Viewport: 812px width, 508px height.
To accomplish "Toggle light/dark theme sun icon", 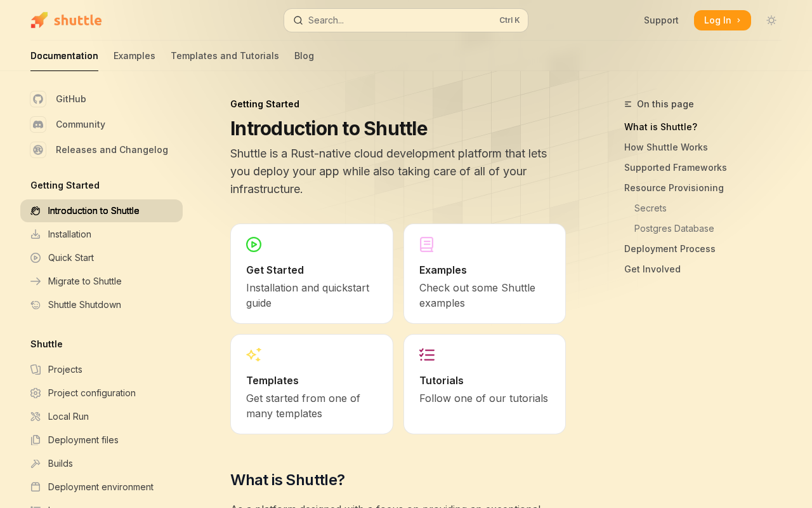I will [x=771, y=20].
